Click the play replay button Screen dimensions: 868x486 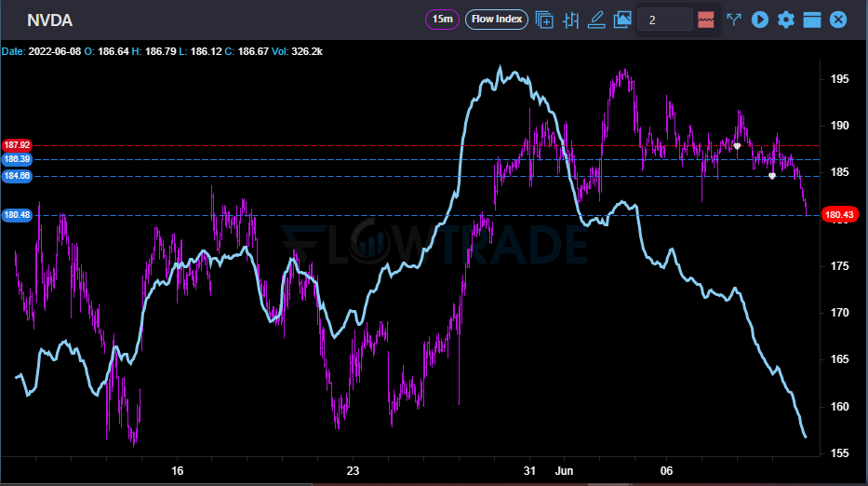[x=760, y=20]
